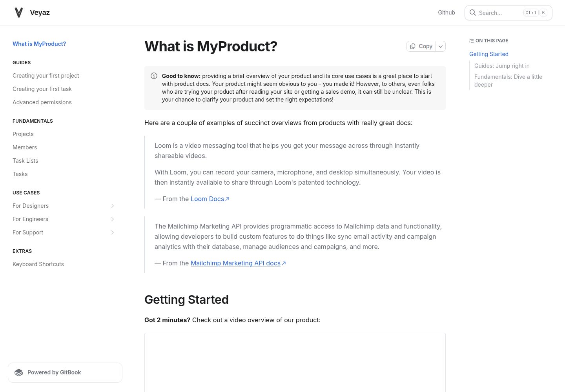Open the For Support page

tap(28, 232)
